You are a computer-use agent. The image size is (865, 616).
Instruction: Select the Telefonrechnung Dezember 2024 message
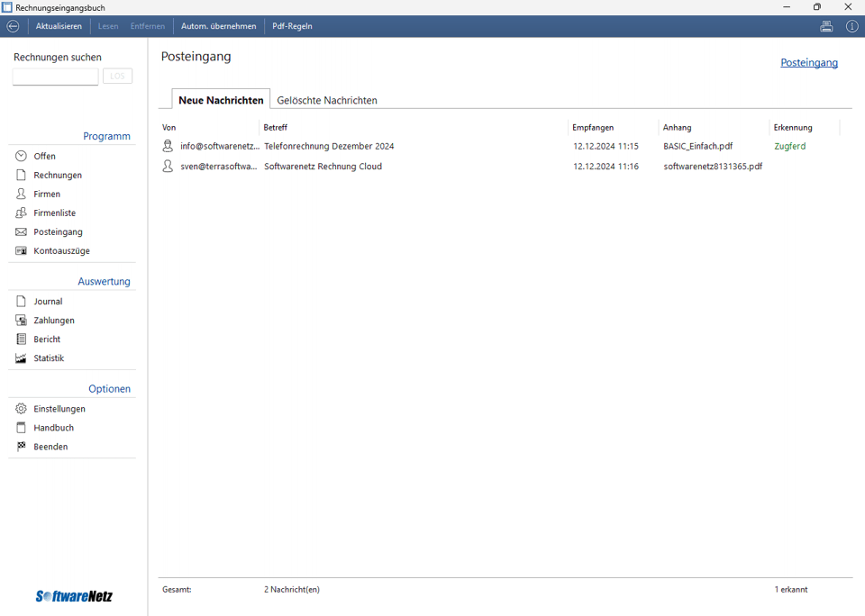point(329,146)
